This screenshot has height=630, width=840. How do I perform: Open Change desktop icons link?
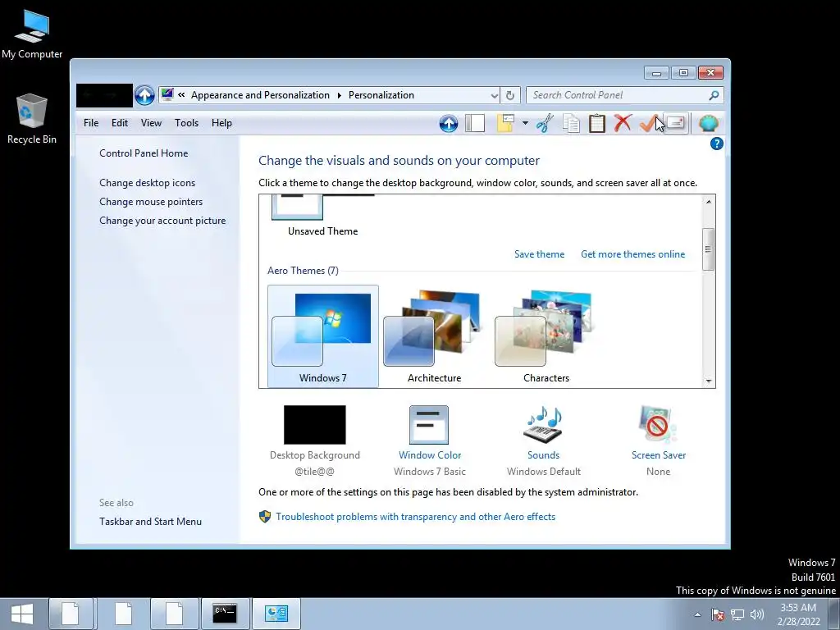[x=148, y=183]
